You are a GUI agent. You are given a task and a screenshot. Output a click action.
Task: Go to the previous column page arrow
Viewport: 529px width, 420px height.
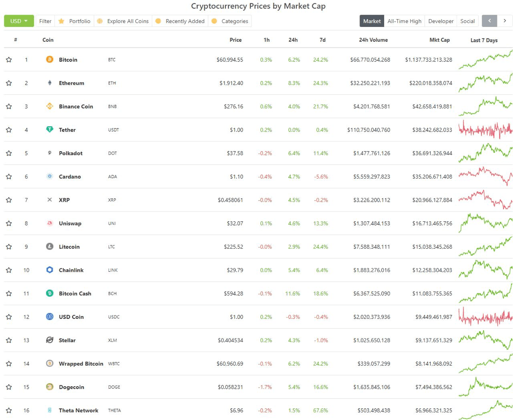point(490,21)
